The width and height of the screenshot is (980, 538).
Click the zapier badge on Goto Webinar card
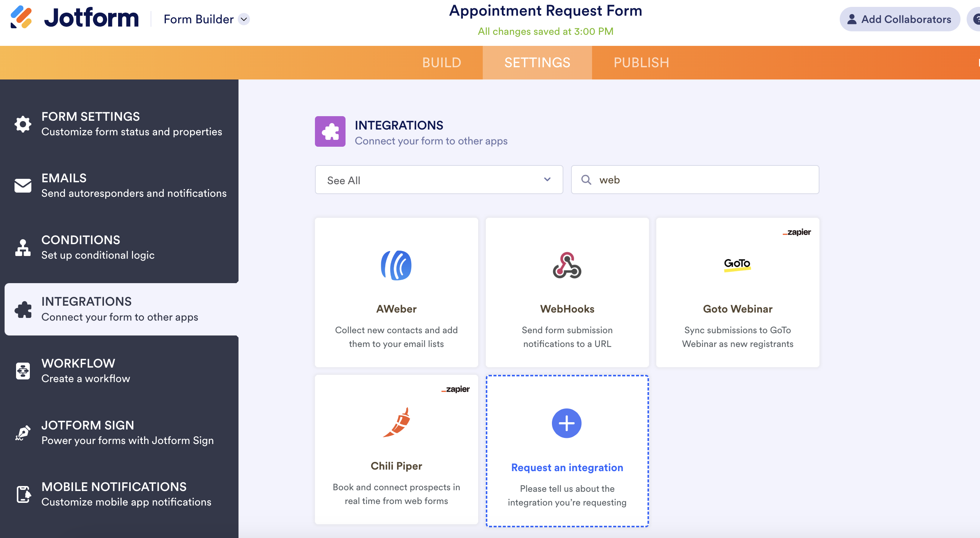coord(797,232)
